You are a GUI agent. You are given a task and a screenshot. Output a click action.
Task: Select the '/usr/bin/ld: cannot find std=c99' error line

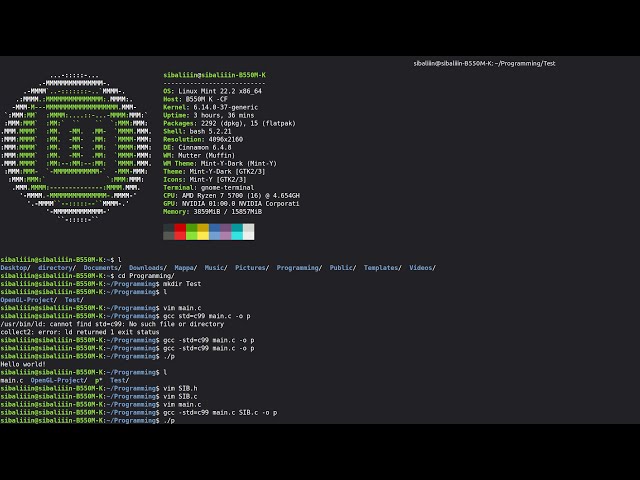pyautogui.click(x=112, y=324)
